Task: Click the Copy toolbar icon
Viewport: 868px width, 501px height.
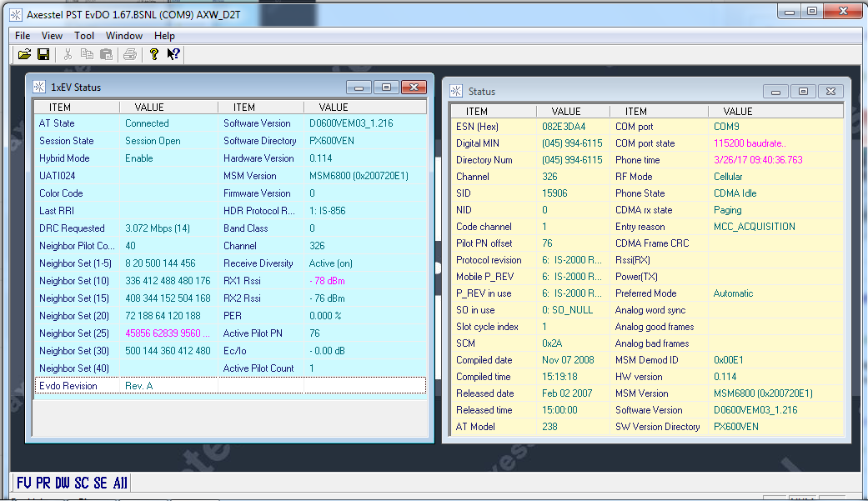Action: (87, 54)
